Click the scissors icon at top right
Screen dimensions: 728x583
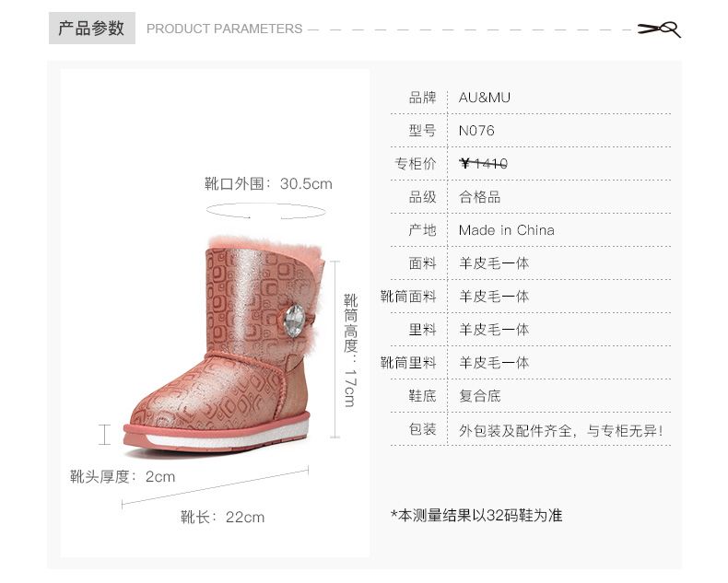tap(659, 29)
